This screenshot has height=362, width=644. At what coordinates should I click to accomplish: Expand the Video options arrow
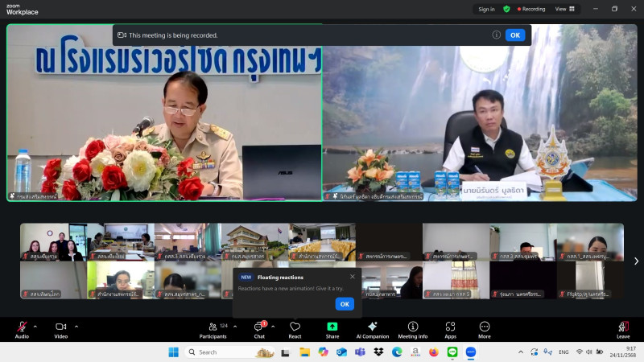click(x=76, y=326)
